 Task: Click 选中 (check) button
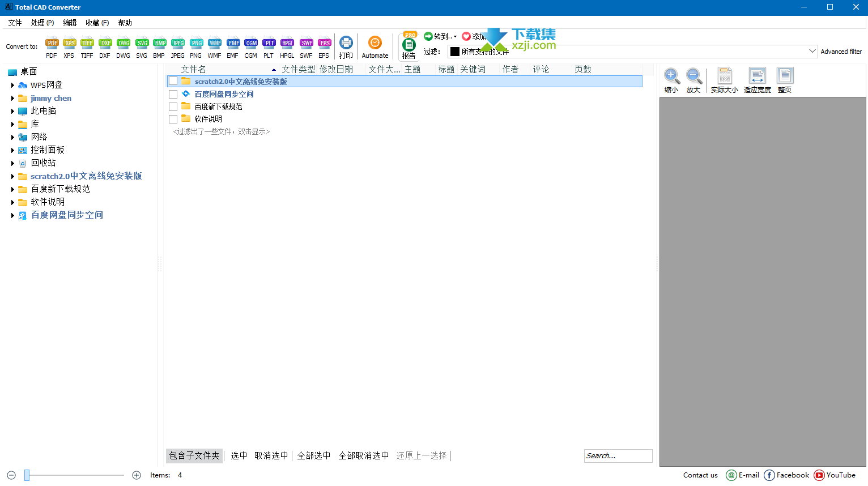click(x=239, y=455)
